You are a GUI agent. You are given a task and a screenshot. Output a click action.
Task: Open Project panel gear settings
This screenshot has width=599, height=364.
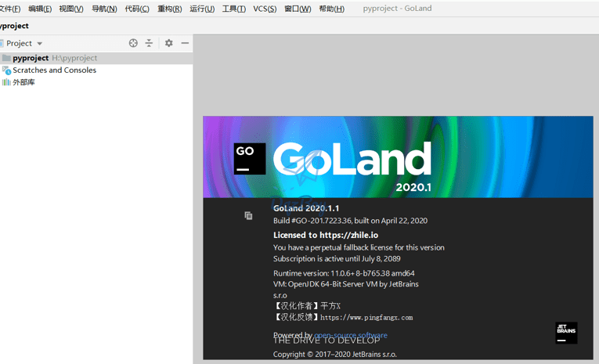click(x=168, y=43)
